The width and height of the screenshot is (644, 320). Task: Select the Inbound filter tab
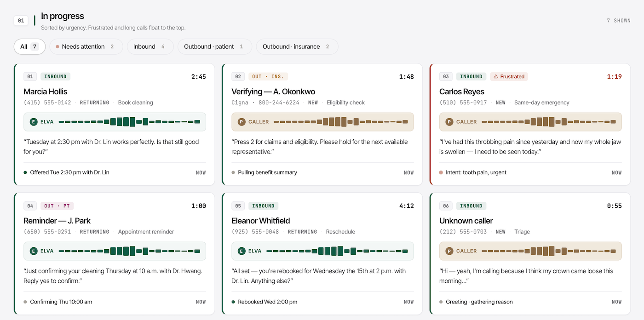150,46
